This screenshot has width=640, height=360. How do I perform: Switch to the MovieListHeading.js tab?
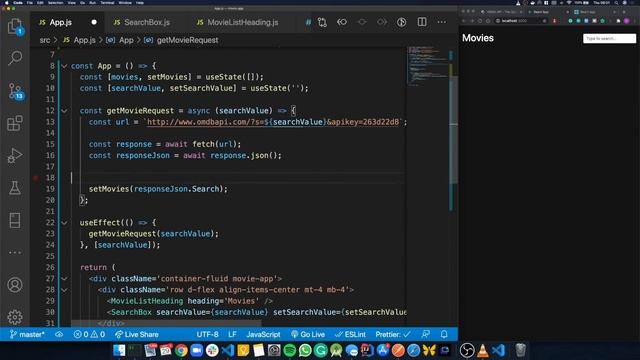click(x=242, y=22)
